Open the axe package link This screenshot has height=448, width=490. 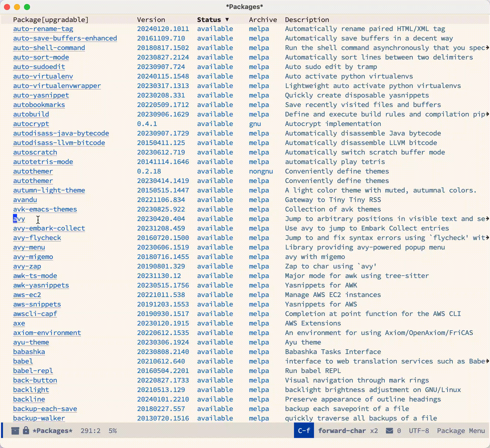pyautogui.click(x=19, y=323)
